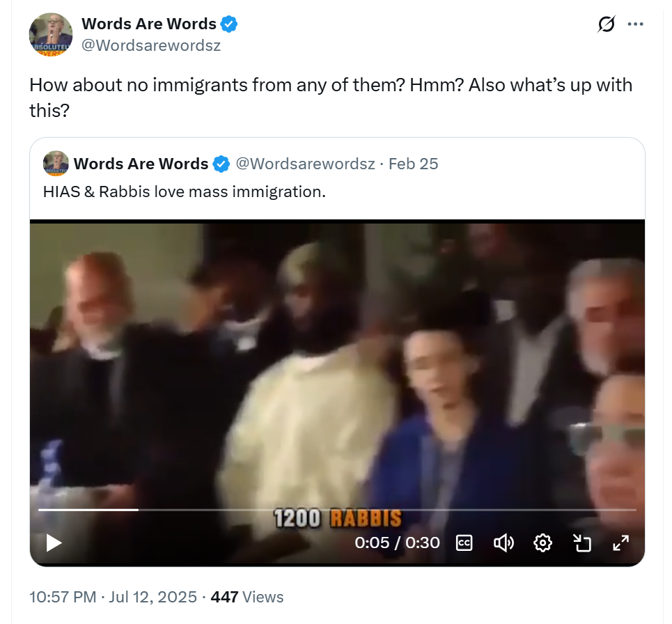672x624 pixels.
Task: Open the @Wordsarewordsz handle under main author
Action: click(151, 45)
